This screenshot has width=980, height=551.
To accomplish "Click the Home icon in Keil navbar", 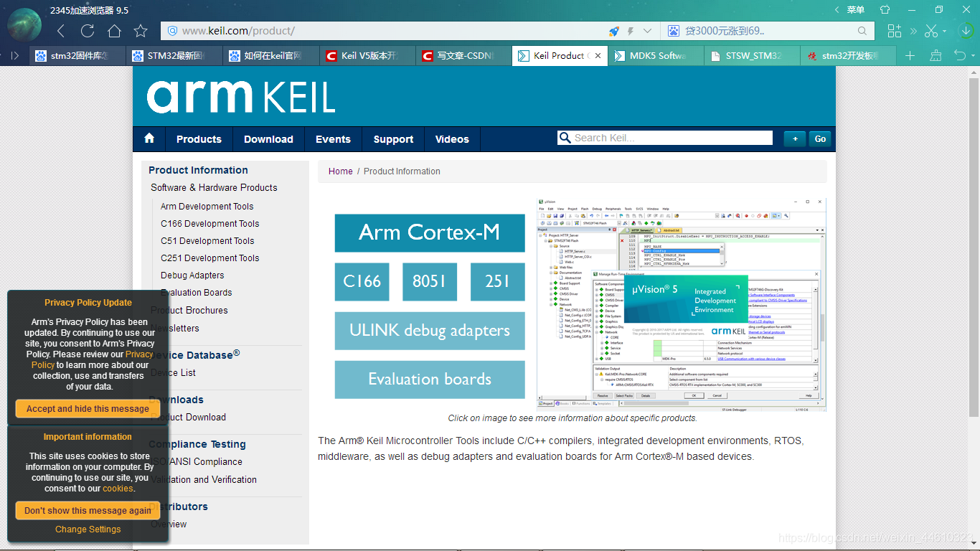I will 149,138.
